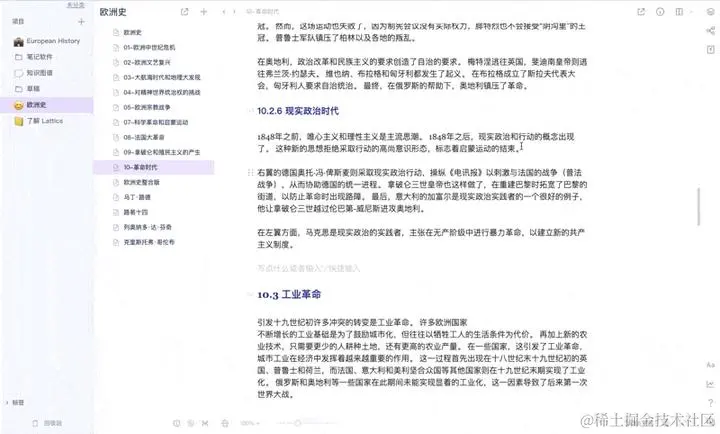This screenshot has width=720, height=434.
Task: Click the export icon in editor top-right toolbar
Action: click(x=641, y=12)
